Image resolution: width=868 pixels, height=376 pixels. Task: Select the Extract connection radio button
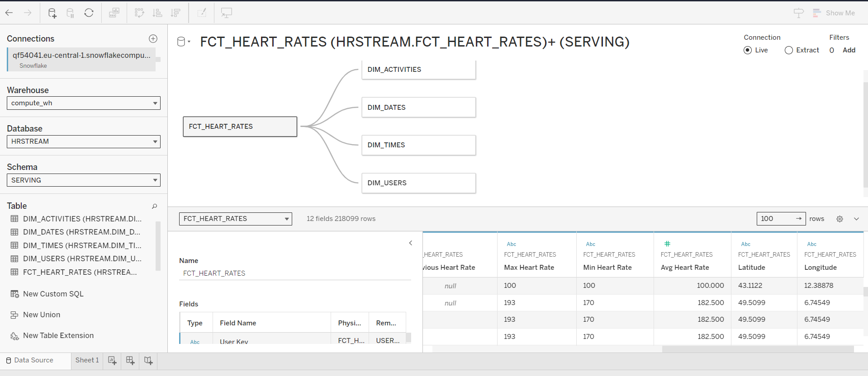pos(789,50)
